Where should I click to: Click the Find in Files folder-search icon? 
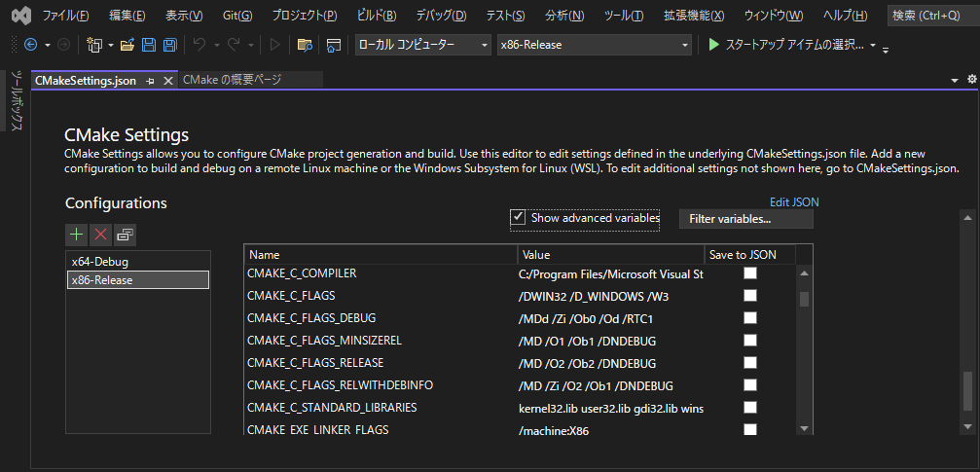click(305, 45)
